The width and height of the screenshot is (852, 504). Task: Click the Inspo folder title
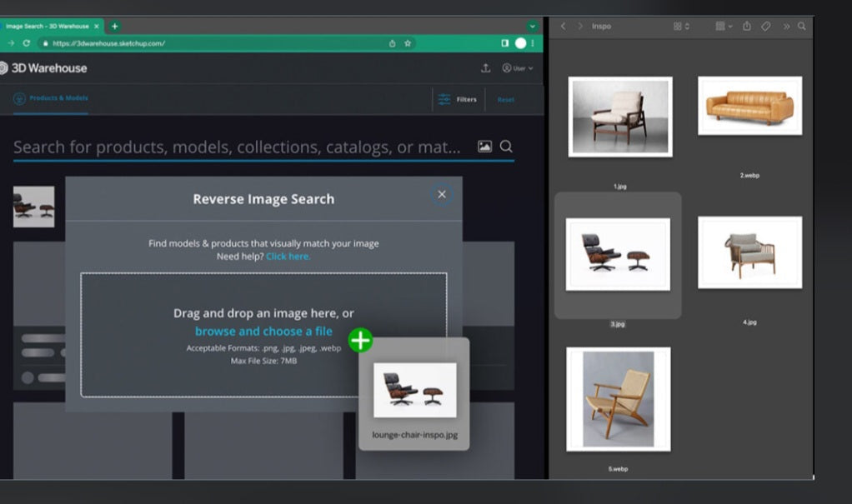click(x=602, y=26)
